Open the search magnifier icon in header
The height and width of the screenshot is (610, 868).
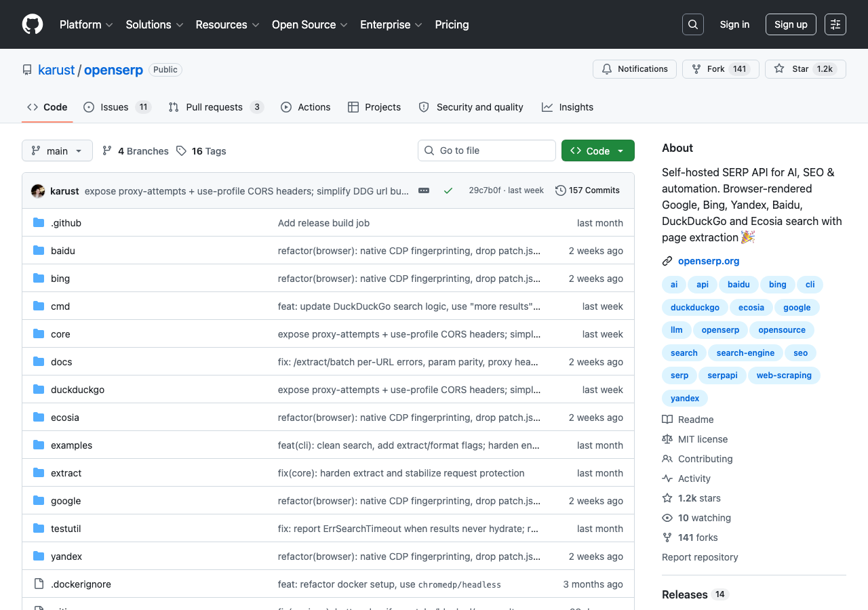(x=693, y=24)
